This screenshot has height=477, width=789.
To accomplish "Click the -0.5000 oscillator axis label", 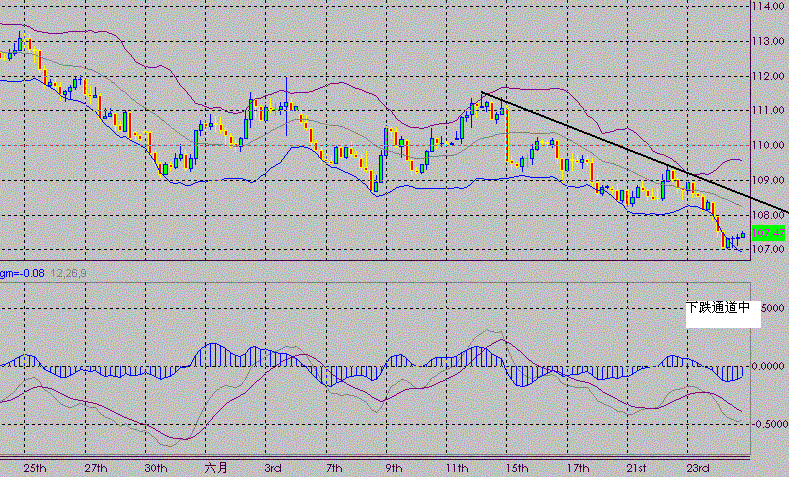I will (768, 424).
